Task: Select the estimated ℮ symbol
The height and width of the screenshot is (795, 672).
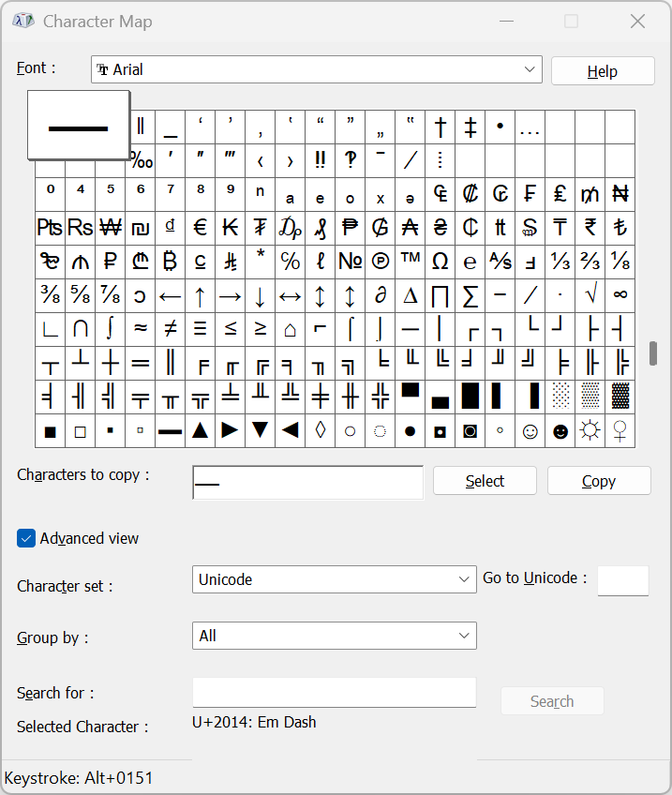Action: click(470, 262)
